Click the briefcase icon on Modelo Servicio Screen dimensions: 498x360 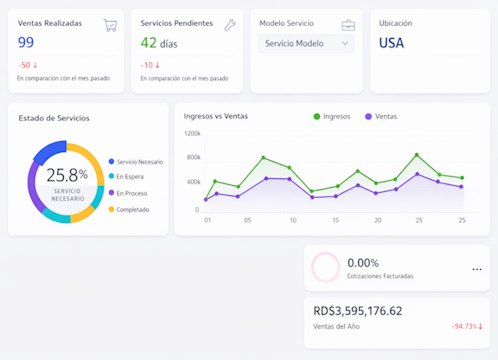coord(348,25)
